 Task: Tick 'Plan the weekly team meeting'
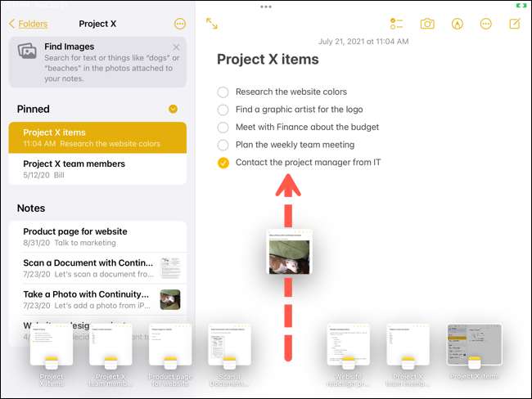223,145
